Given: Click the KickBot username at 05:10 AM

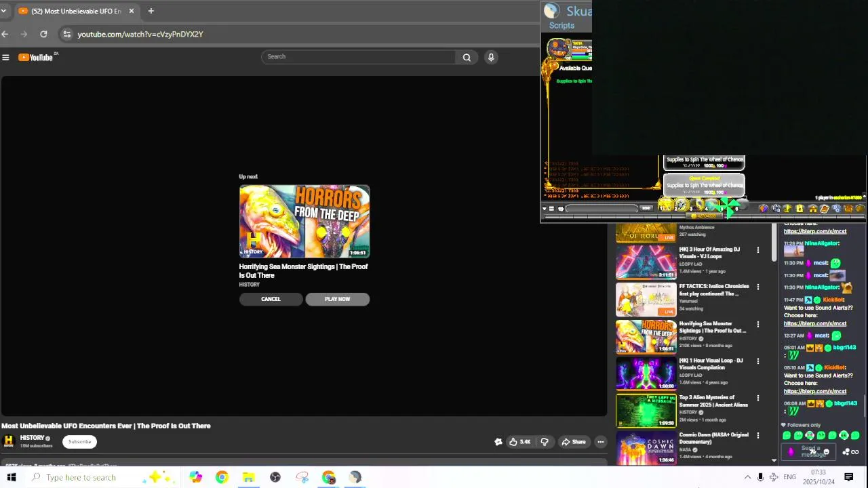Looking at the screenshot, I should pos(835,367).
